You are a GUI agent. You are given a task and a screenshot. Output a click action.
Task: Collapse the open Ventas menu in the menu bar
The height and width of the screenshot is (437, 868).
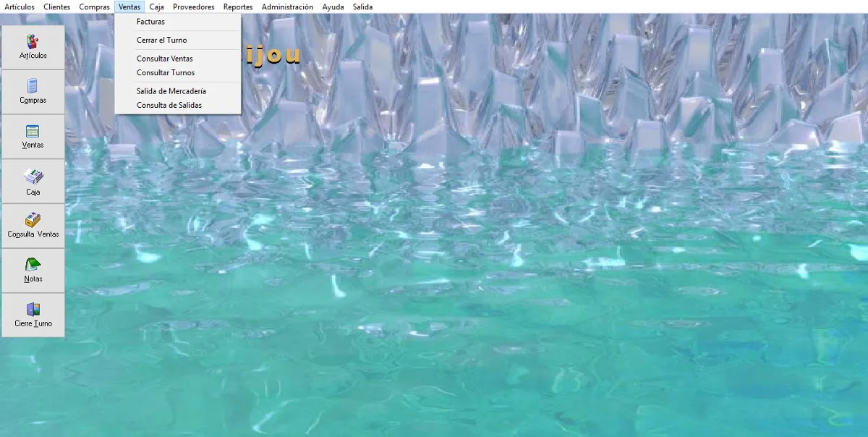coord(129,7)
